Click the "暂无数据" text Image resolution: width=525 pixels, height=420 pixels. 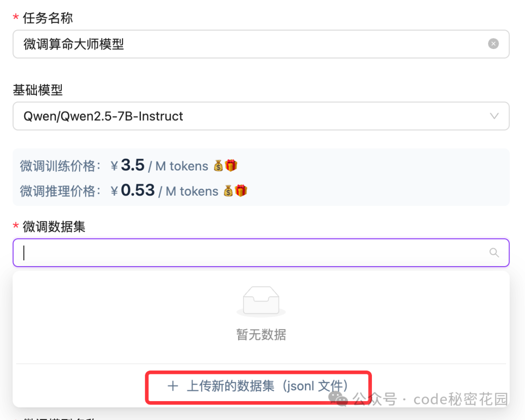click(261, 335)
